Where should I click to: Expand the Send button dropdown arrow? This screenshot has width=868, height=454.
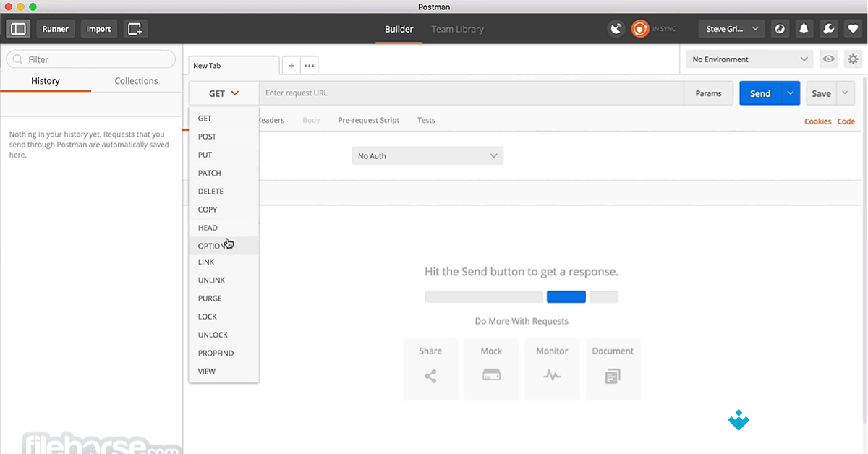click(790, 93)
